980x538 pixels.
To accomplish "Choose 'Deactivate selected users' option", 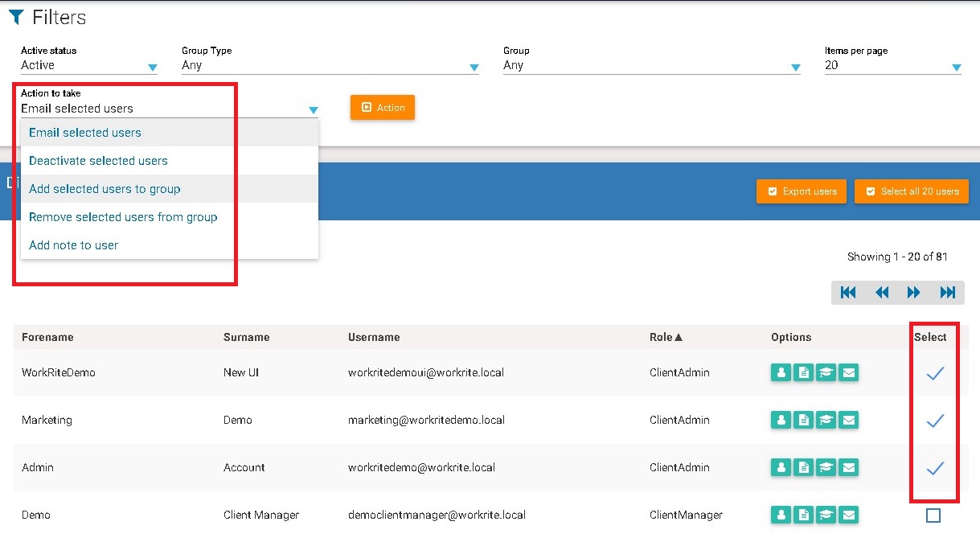I will pos(98,161).
